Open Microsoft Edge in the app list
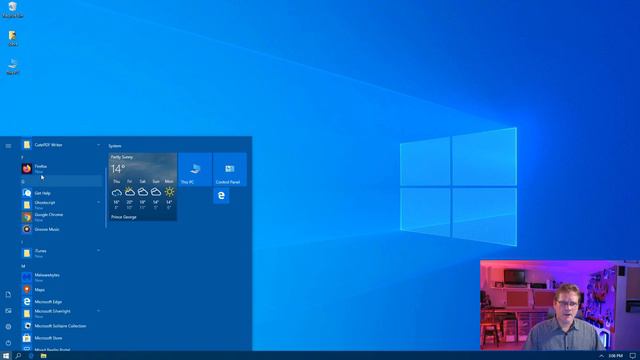Viewport: 640px width, 360px height. (61, 301)
